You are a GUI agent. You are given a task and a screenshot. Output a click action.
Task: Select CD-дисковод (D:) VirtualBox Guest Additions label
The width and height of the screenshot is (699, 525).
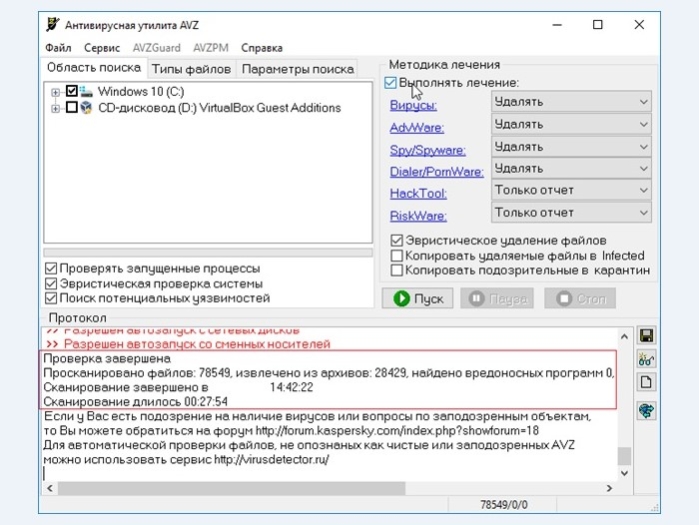[x=219, y=108]
